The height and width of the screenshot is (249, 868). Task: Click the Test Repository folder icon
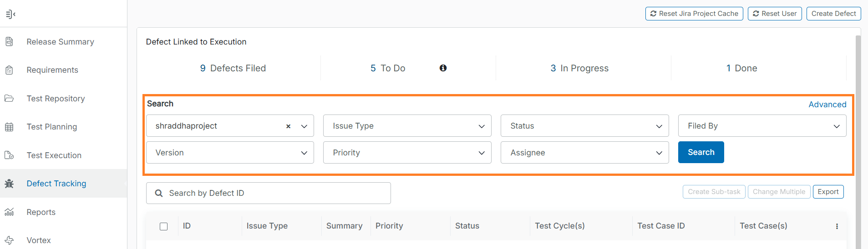(x=9, y=99)
